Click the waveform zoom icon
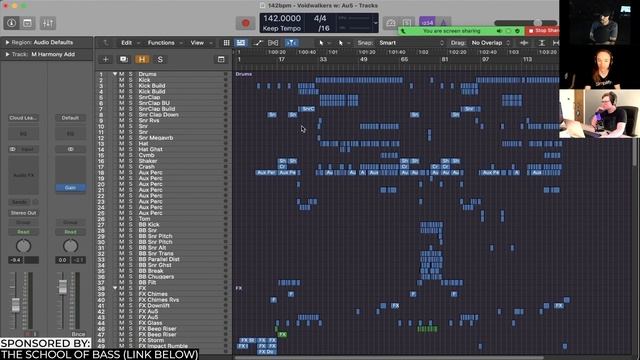640x360 pixels. click(x=524, y=43)
